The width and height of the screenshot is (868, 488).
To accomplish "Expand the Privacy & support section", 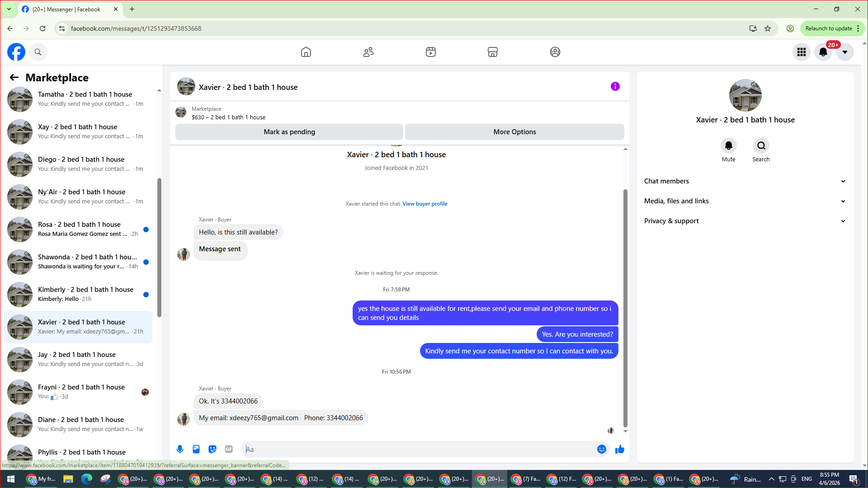I will 745,221.
